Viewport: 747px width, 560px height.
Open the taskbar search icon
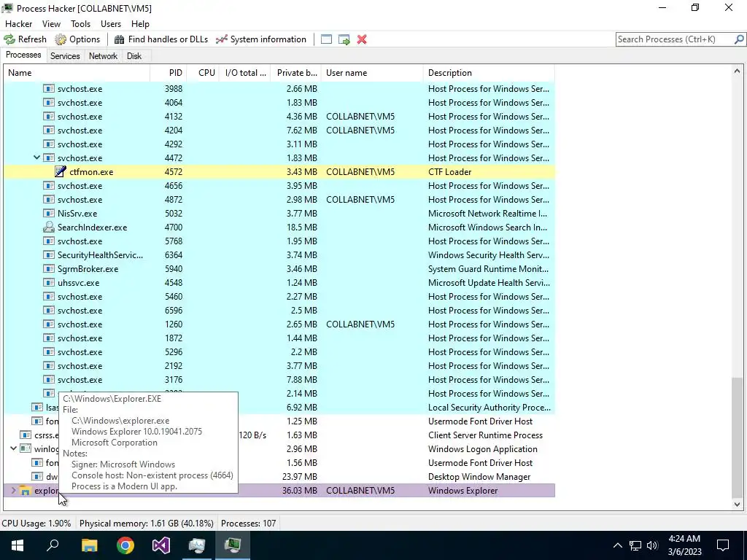tap(53, 545)
